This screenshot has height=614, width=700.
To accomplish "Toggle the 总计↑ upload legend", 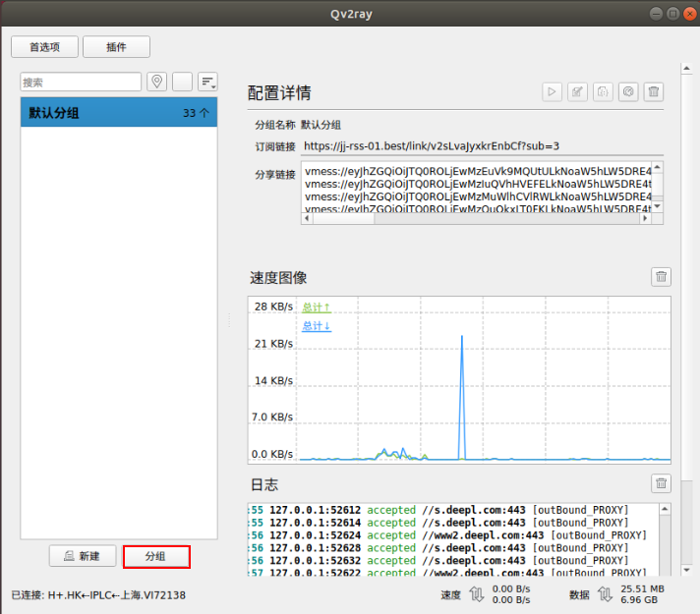I will [x=317, y=307].
